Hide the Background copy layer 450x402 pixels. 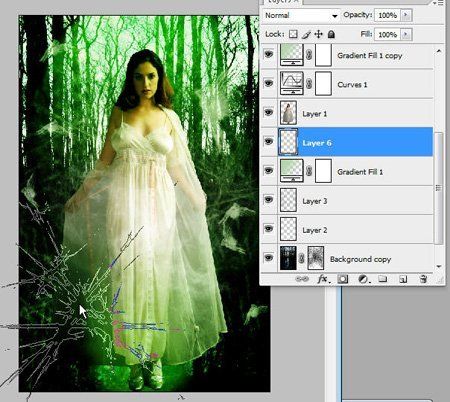tap(269, 257)
